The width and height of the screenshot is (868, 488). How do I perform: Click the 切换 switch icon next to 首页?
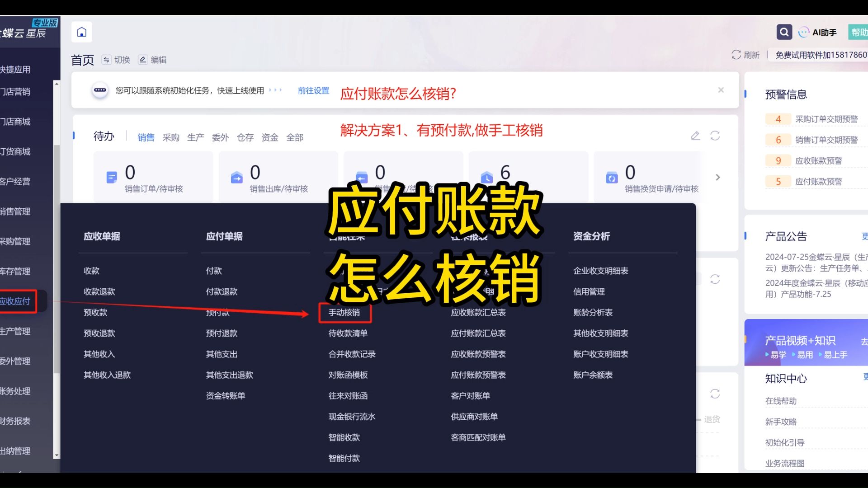click(116, 60)
